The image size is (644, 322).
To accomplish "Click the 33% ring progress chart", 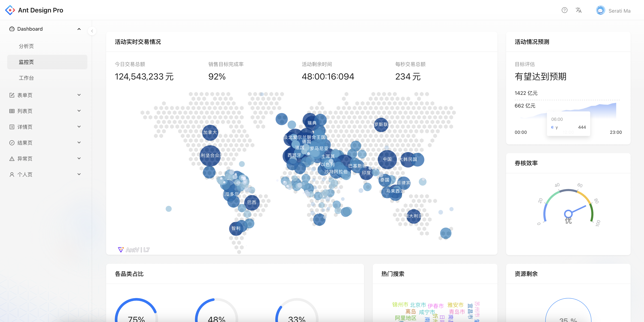I will tap(297, 310).
